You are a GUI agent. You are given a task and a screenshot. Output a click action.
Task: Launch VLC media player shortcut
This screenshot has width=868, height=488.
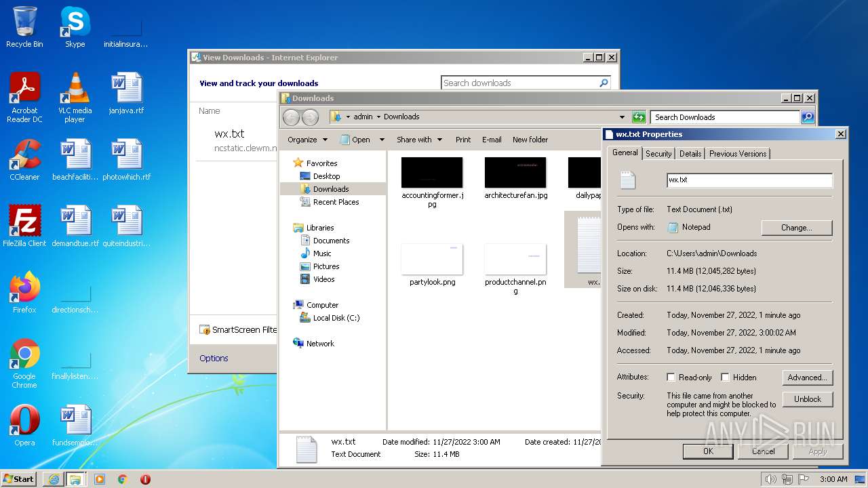pos(75,98)
